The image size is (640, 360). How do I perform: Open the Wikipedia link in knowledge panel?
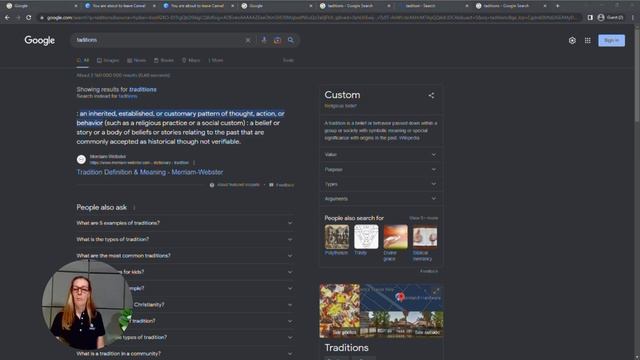409,138
